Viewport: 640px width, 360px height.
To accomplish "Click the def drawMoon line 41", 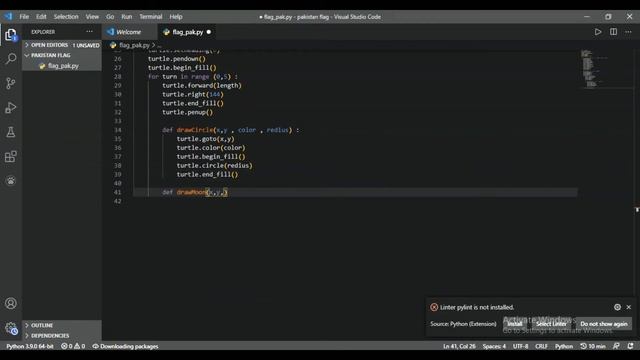I will click(x=195, y=192).
